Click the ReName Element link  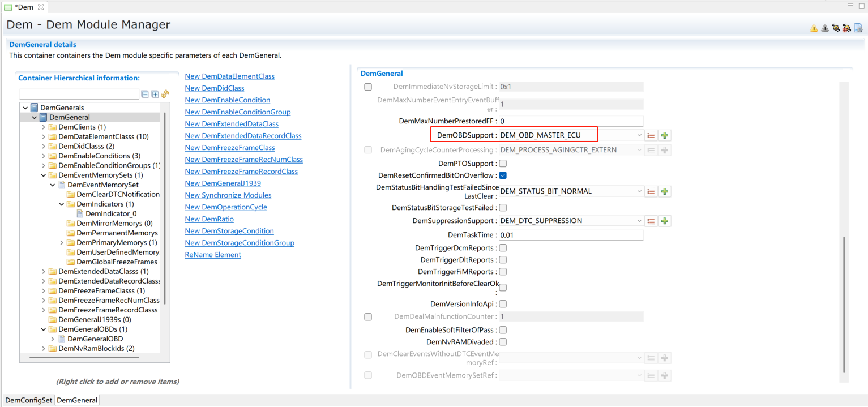(x=213, y=255)
